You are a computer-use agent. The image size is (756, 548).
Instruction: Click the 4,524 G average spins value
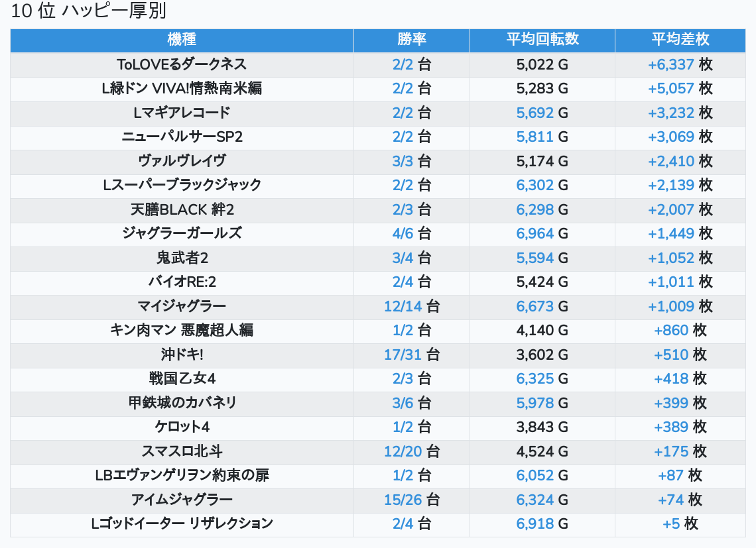[x=542, y=452]
